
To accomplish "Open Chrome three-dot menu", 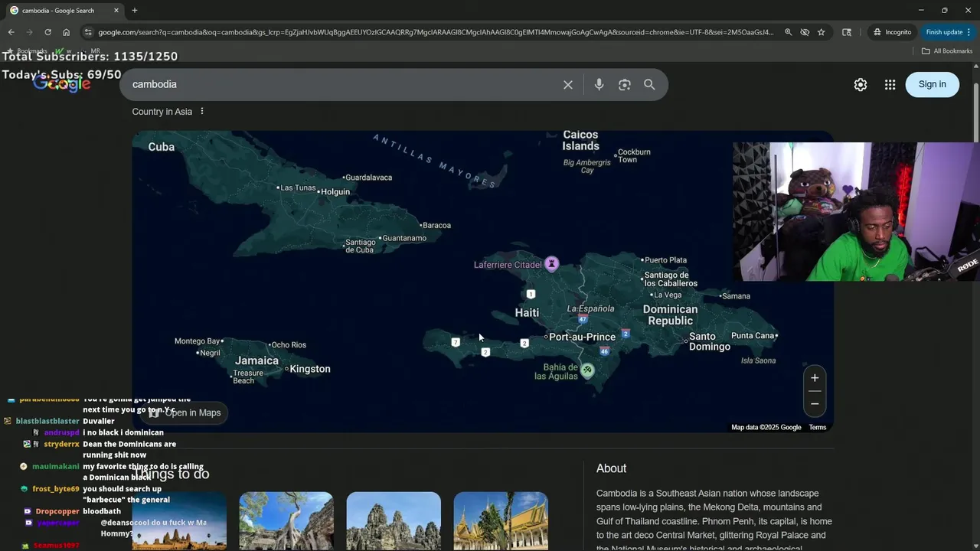I will pos(969,32).
